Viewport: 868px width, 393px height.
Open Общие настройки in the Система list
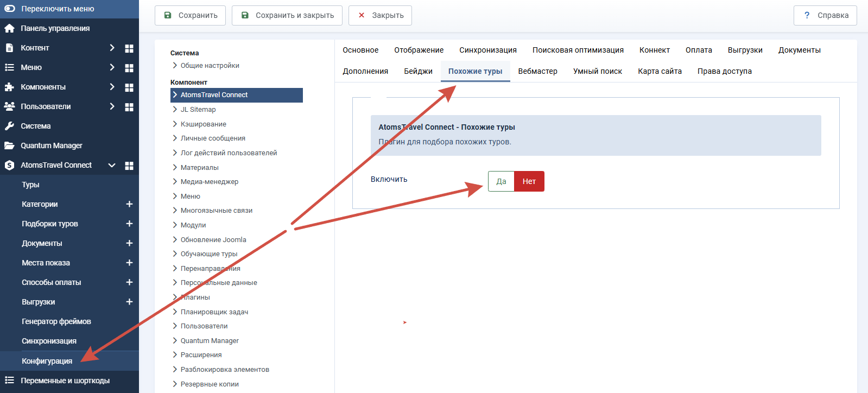tap(210, 66)
